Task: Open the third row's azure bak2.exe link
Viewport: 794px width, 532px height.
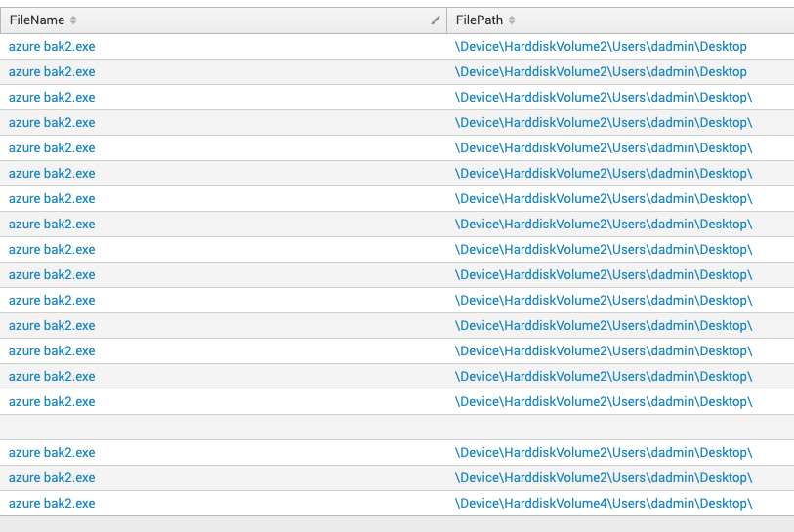Action: pyautogui.click(x=52, y=97)
